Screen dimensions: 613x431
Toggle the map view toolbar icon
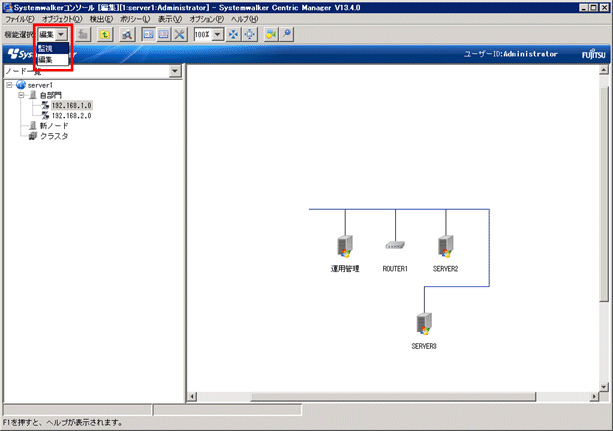(x=148, y=34)
